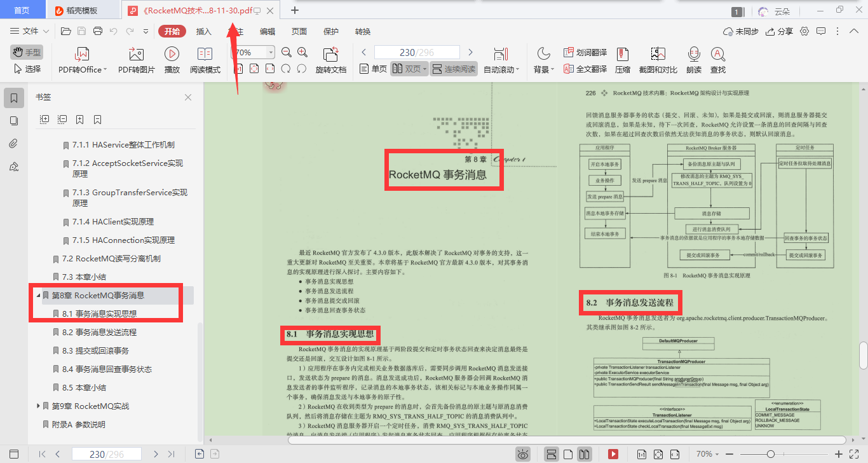Click the page thumbnails icon in left sidebar
The height and width of the screenshot is (463, 868).
(x=14, y=121)
